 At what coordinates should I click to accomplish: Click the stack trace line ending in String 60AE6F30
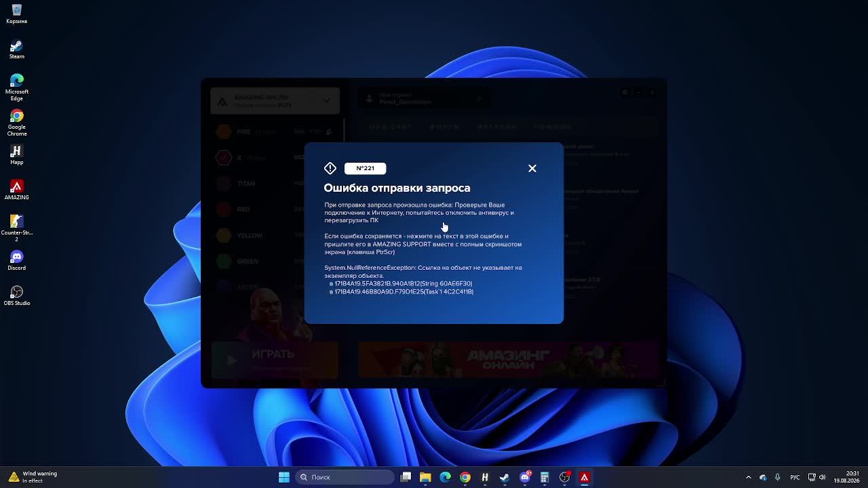click(401, 283)
